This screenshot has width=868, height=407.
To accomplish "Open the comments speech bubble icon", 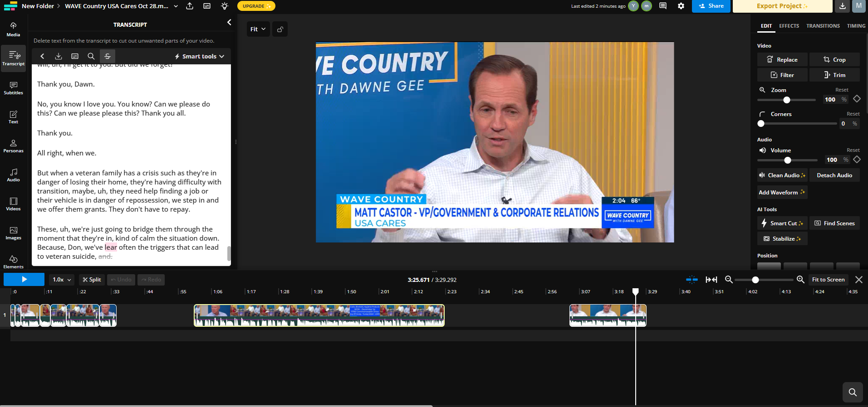I will [663, 6].
